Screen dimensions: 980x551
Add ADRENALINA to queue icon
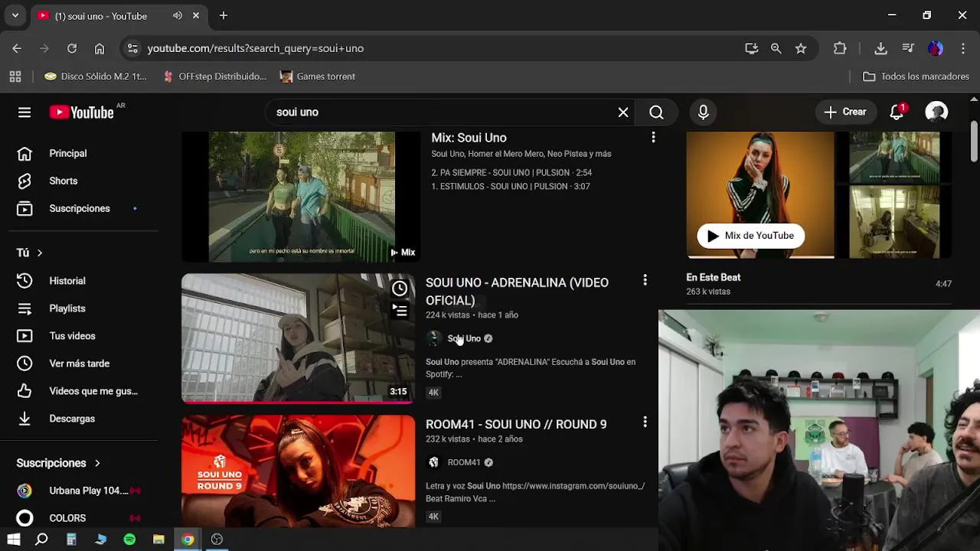point(400,310)
